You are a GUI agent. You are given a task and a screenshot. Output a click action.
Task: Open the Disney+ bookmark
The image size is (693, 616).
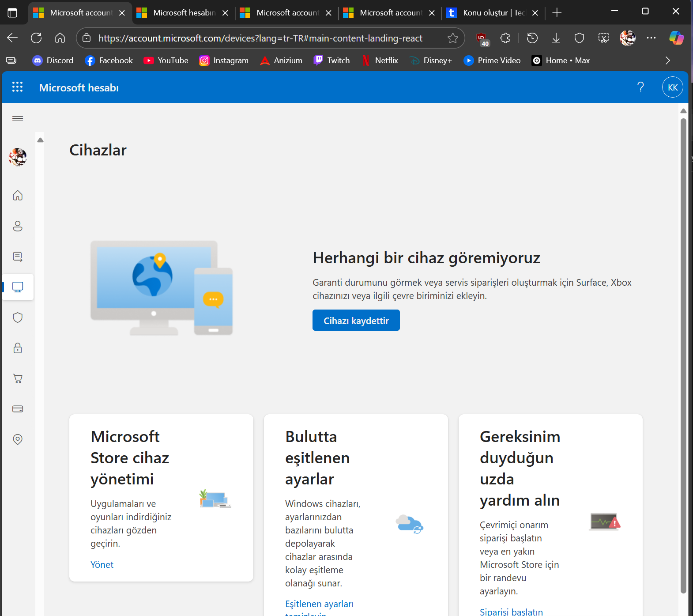pyautogui.click(x=431, y=60)
